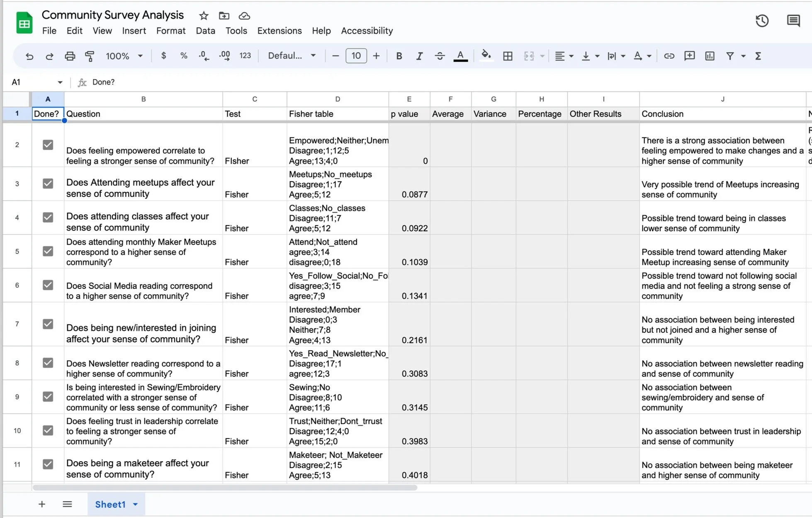The height and width of the screenshot is (518, 812).
Task: Insert a chart from the toolbar
Action: pos(710,56)
